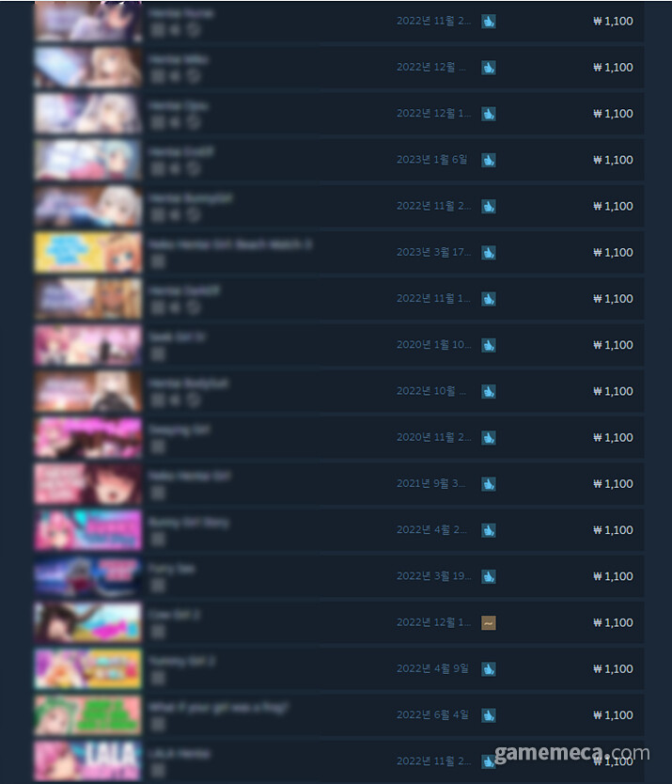Click thumbs-up review icon beside 2023년 3월 17
The width and height of the screenshot is (672, 784).
click(x=488, y=253)
